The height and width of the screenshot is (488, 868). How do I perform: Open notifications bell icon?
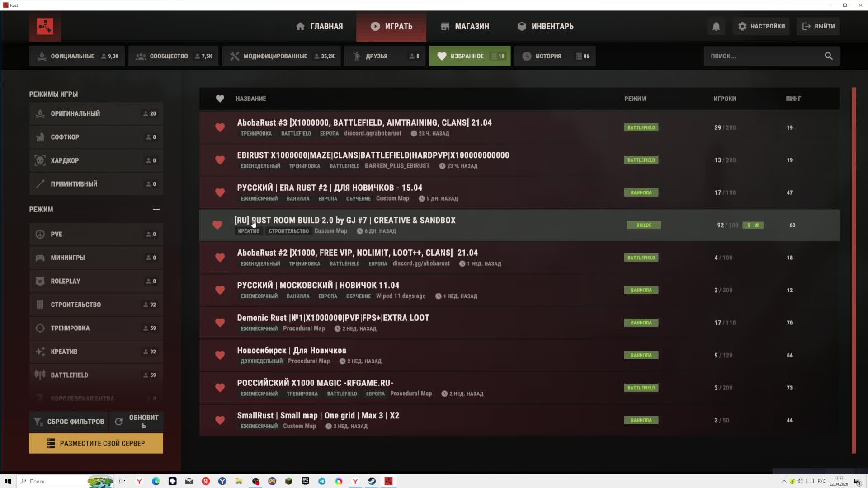716,26
